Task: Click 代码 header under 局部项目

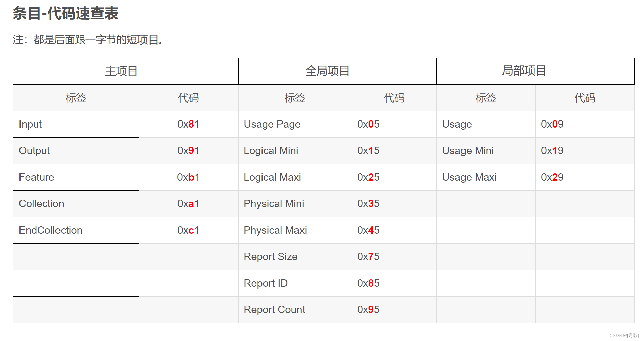Action: click(x=585, y=98)
